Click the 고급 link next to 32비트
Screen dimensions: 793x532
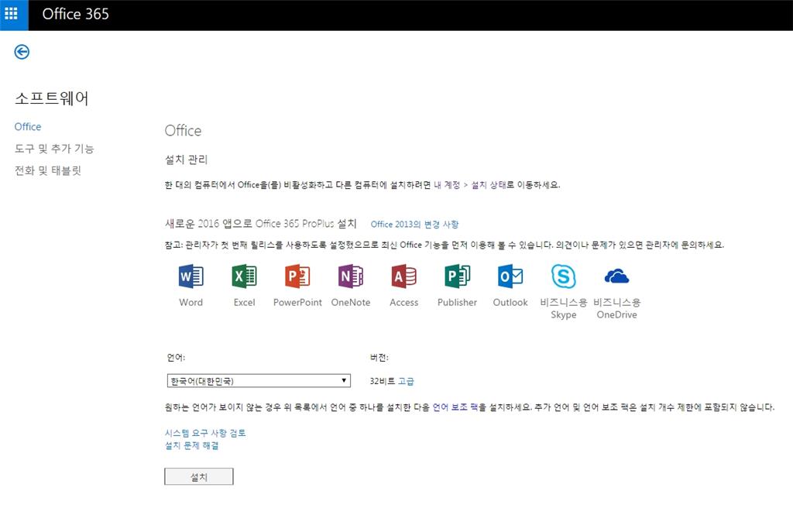pyautogui.click(x=406, y=381)
